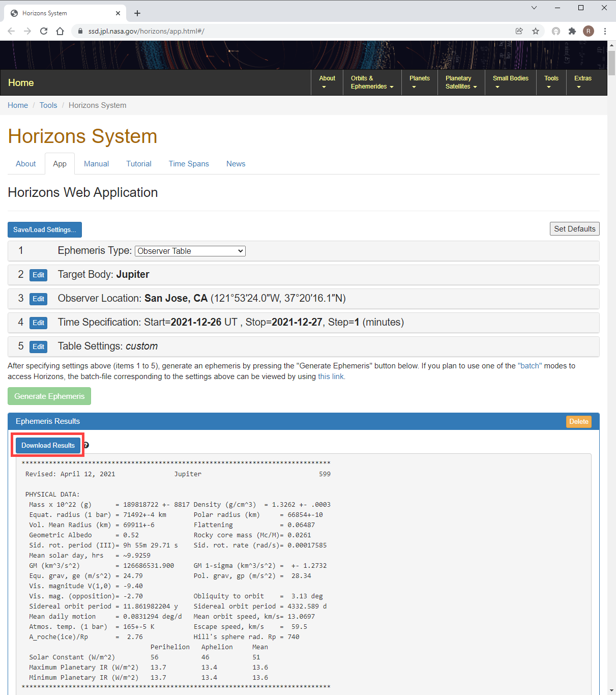The height and width of the screenshot is (695, 616).
Task: Edit the Time Specification setting
Action: [x=39, y=323]
